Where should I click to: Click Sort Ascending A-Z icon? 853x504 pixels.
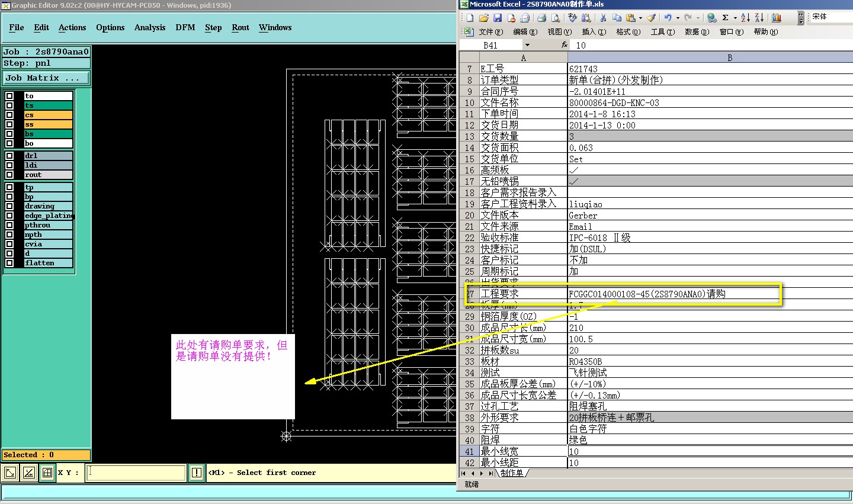(x=745, y=18)
